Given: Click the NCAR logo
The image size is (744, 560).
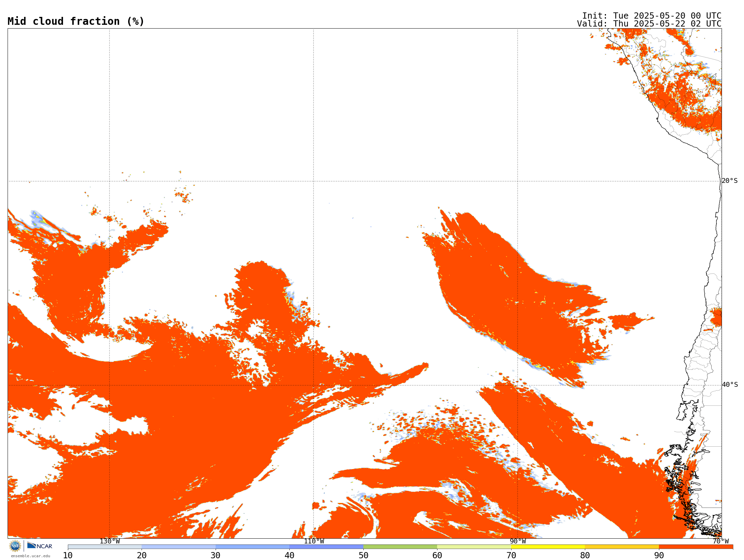Looking at the screenshot, I should click(40, 546).
